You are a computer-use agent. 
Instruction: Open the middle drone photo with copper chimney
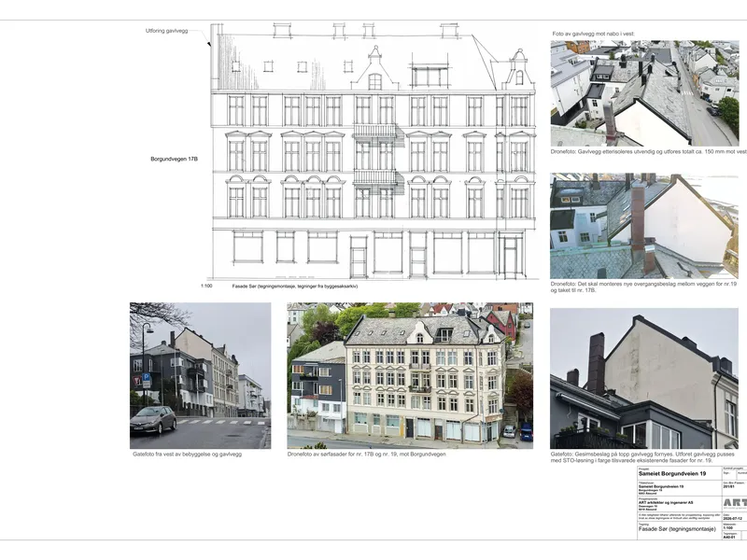(x=644, y=226)
